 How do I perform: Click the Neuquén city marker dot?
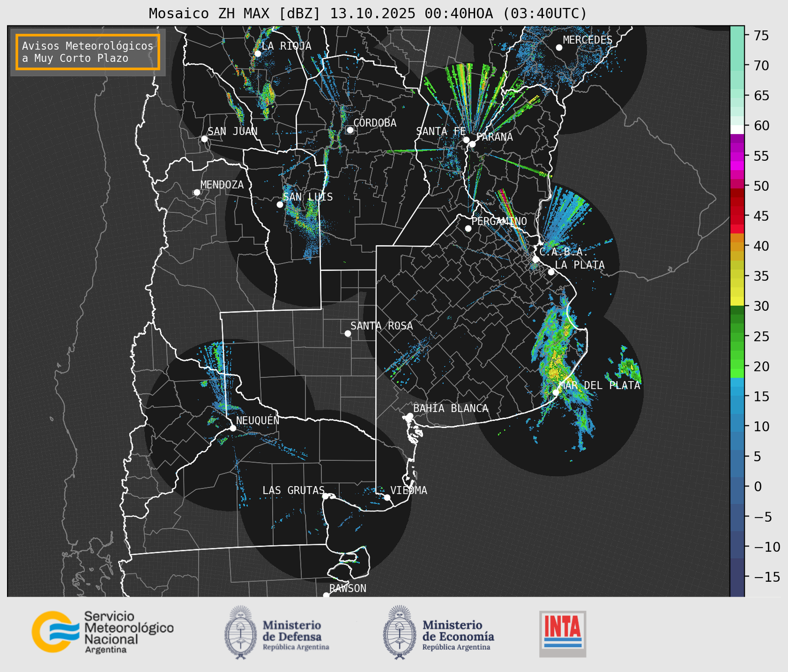click(233, 428)
